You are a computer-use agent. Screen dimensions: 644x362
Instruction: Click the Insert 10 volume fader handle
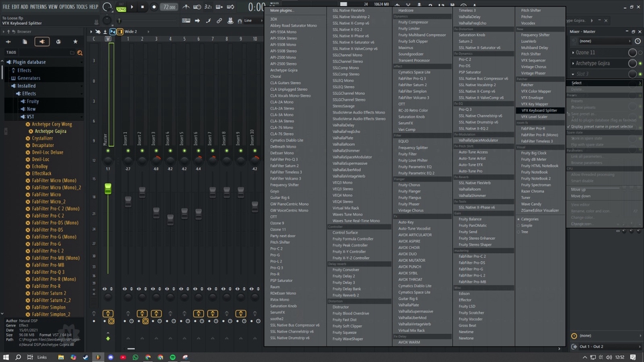tap(255, 206)
